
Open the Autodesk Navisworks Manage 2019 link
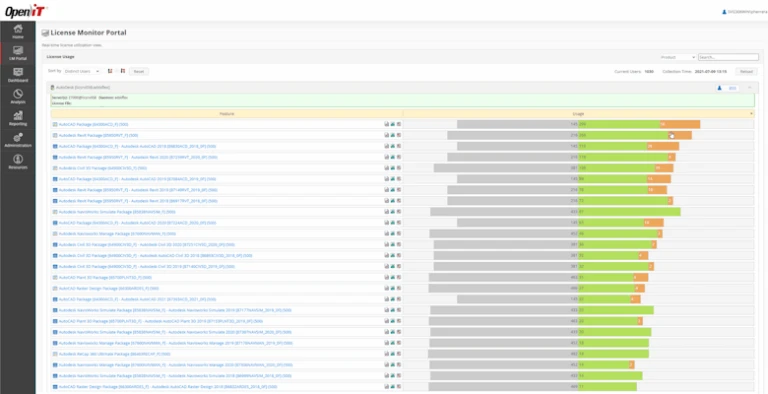(175, 343)
